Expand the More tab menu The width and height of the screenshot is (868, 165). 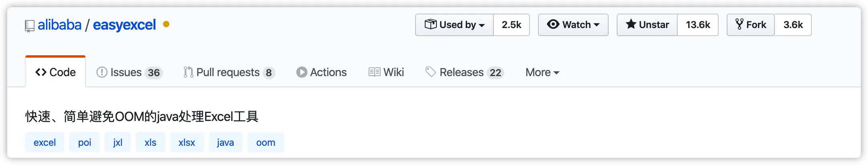point(542,72)
